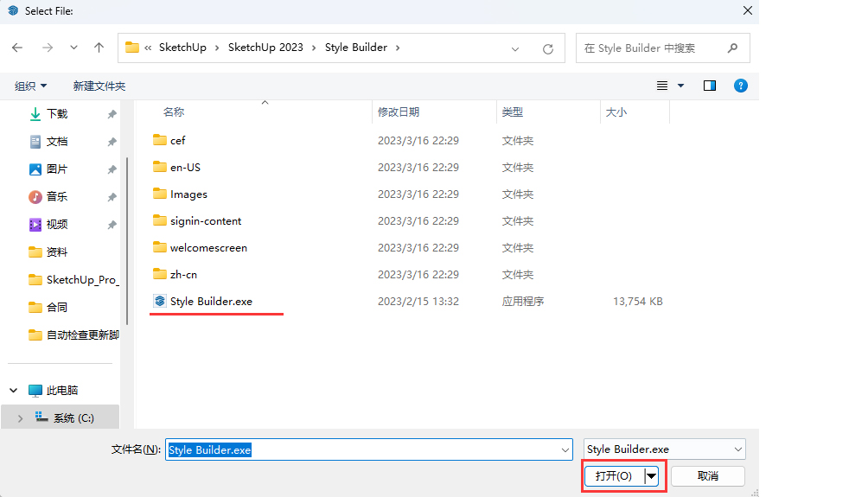Sort by 类型 column header
The height and width of the screenshot is (497, 868).
[513, 112]
